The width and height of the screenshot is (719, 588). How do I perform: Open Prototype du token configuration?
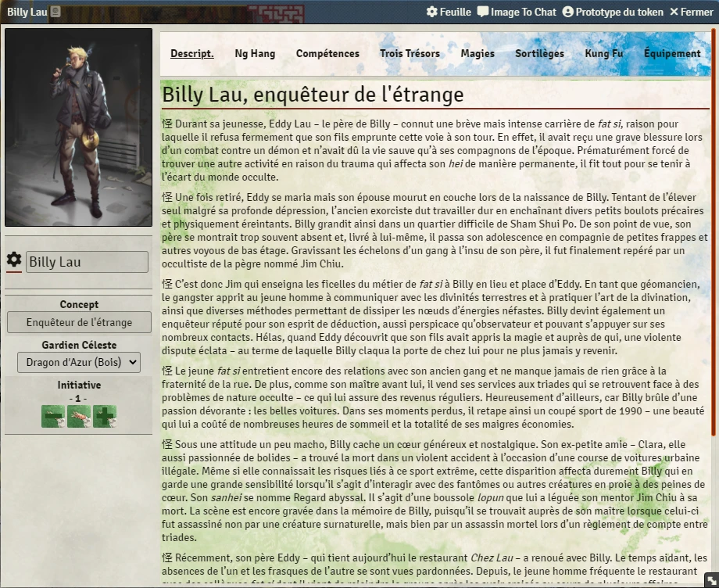pos(613,12)
